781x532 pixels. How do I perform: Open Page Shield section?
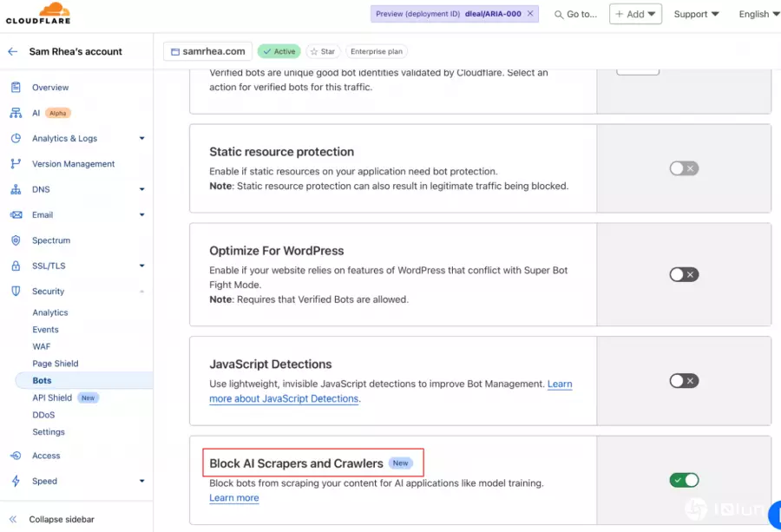tap(56, 363)
